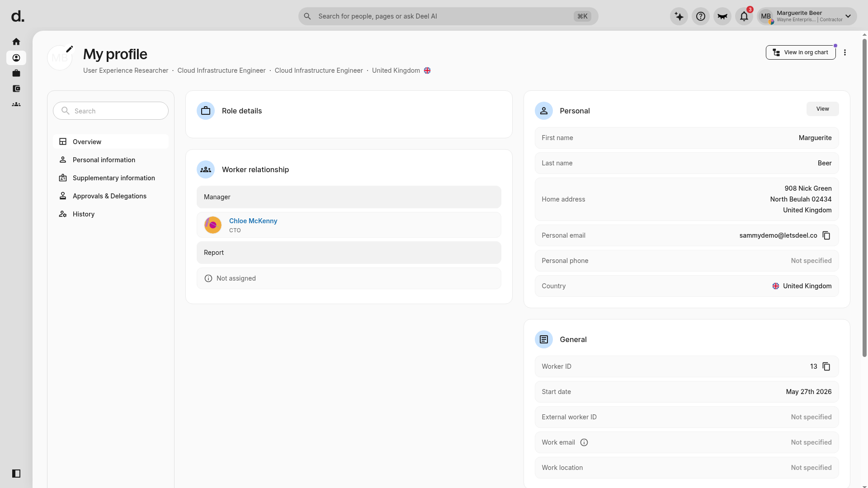This screenshot has width=868, height=488.
Task: Open the Home sidebar icon
Action: [x=16, y=42]
